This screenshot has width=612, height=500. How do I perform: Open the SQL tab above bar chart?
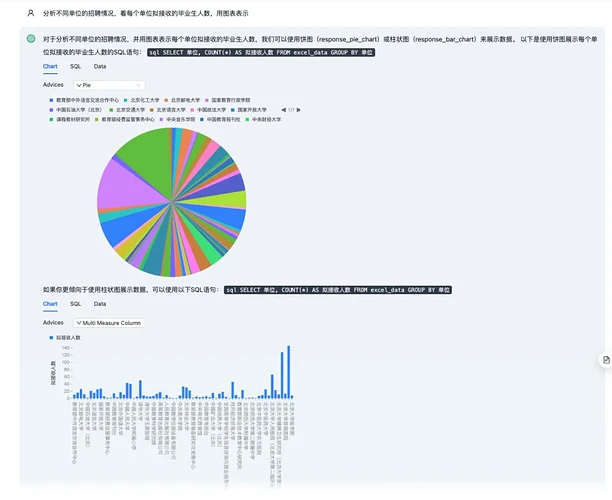coord(75,303)
